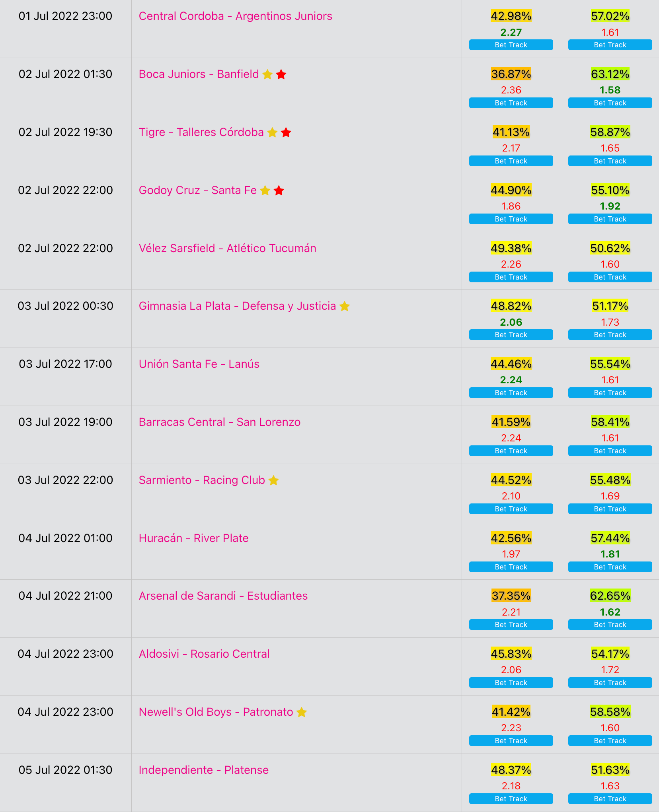Open the Vélez Sarsfield - Atlético Tucumán match
Image resolution: width=659 pixels, height=812 pixels.
click(x=228, y=249)
